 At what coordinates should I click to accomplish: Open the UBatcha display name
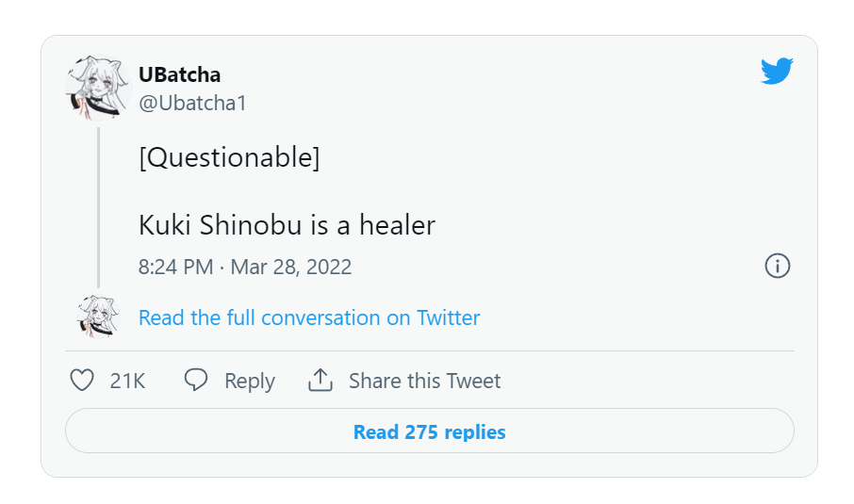tap(179, 74)
